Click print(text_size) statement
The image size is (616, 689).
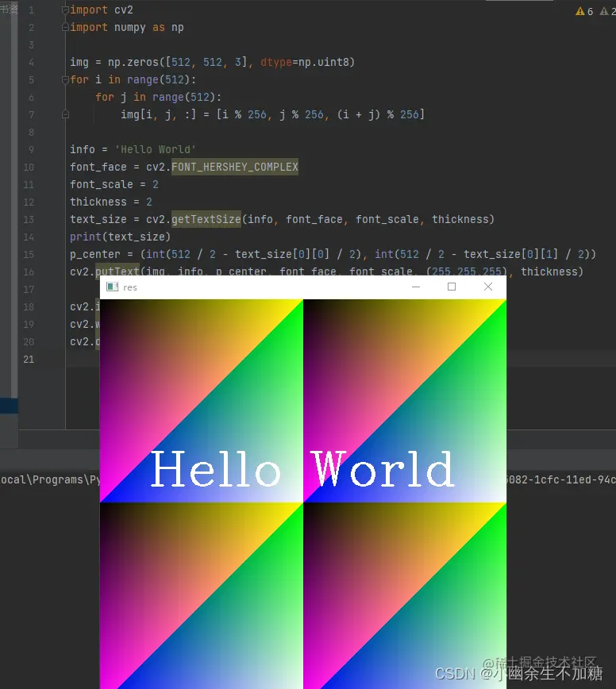(x=120, y=237)
